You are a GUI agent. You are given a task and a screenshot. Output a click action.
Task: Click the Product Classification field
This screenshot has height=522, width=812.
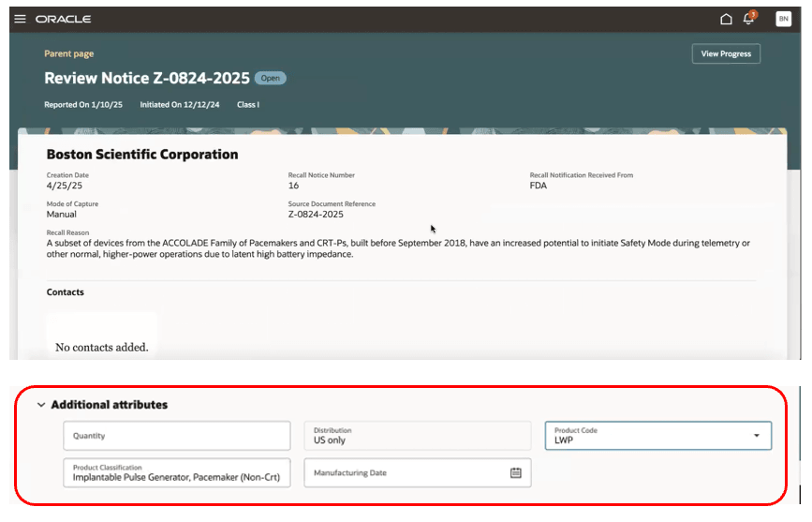click(x=177, y=472)
